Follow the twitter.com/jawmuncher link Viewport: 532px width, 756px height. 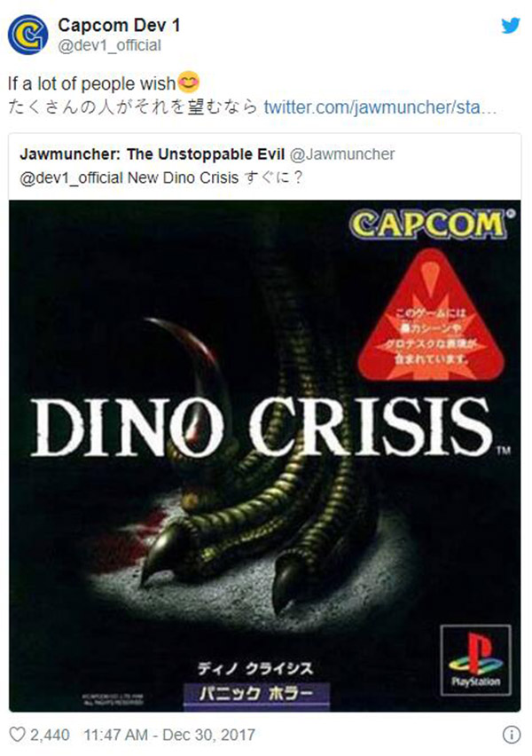click(379, 107)
